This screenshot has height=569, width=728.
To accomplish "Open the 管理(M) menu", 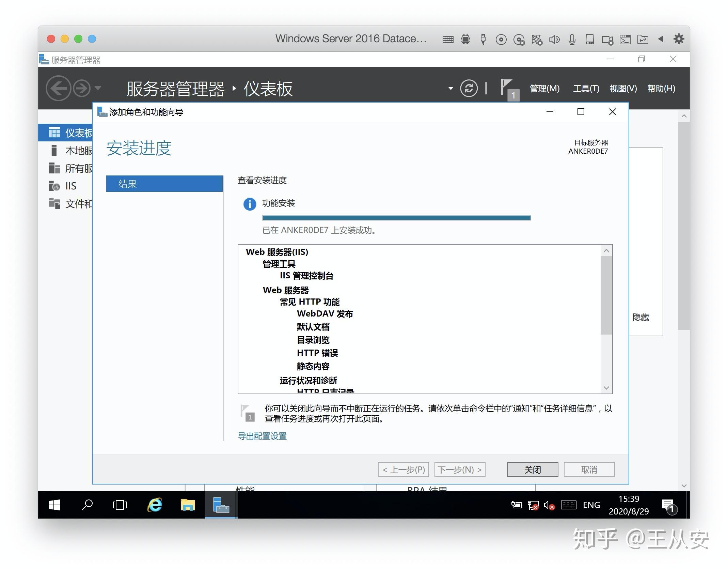I will 544,88.
